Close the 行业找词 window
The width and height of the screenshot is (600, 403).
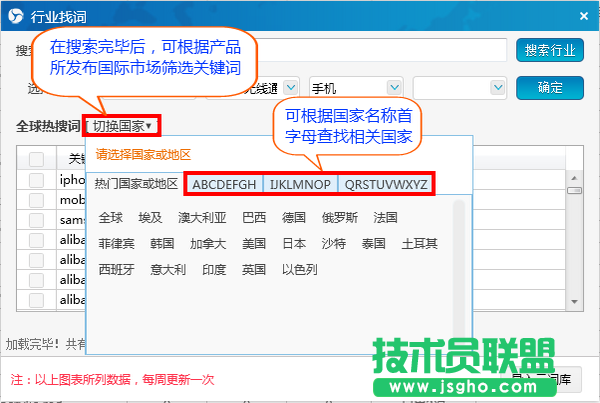coord(583,14)
